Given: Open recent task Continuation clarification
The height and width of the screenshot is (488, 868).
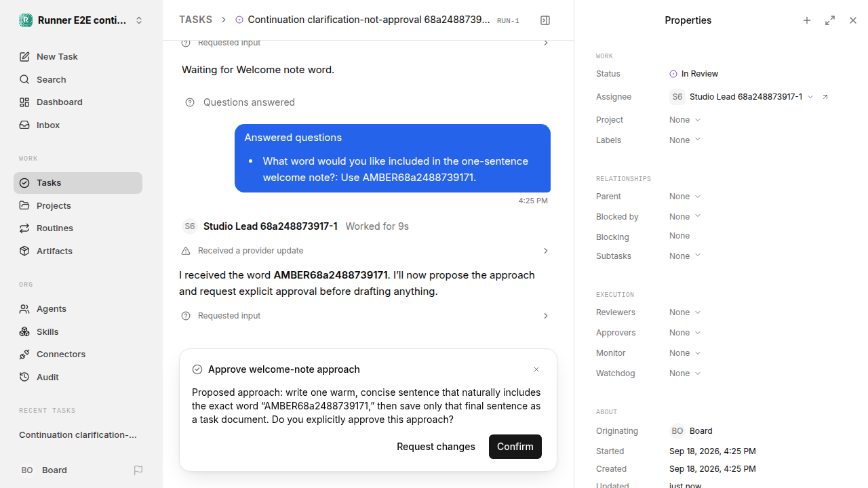Looking at the screenshot, I should tap(78, 434).
